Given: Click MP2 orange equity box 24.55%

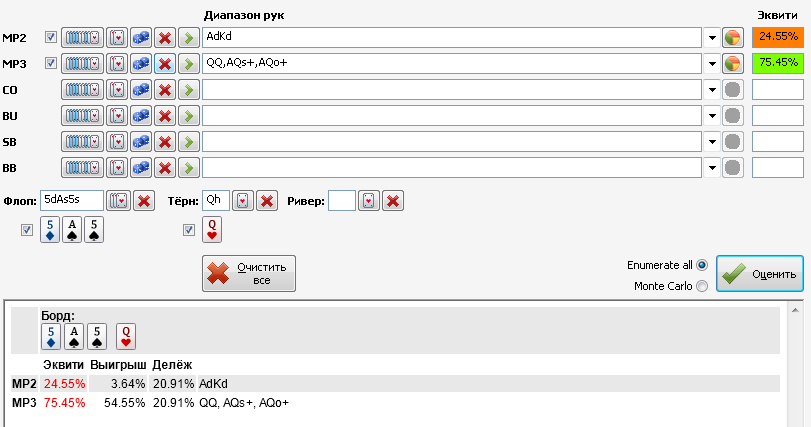Looking at the screenshot, I should click(778, 37).
